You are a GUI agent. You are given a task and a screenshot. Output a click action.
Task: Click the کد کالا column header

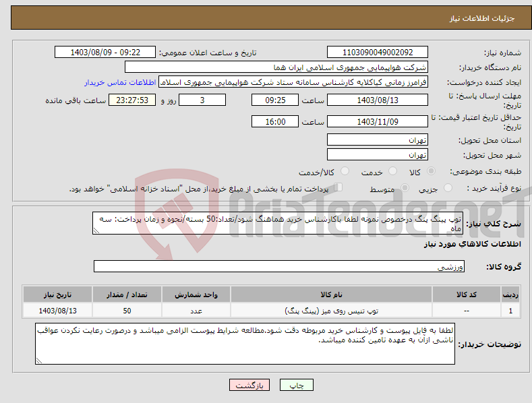467,294
